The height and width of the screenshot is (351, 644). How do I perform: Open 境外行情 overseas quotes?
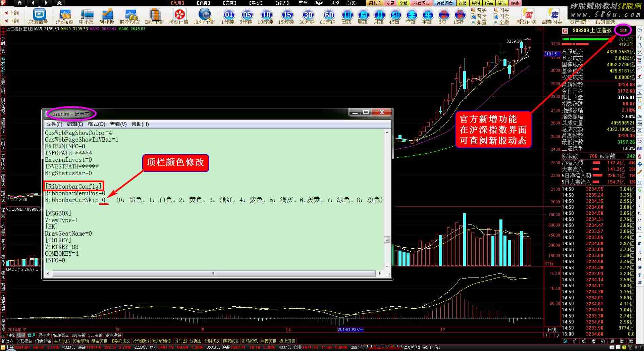coord(204,16)
